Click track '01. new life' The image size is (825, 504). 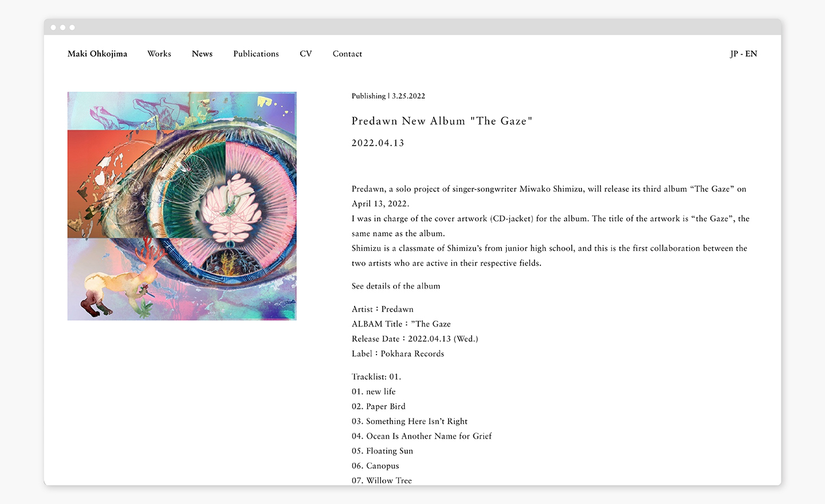[374, 392]
